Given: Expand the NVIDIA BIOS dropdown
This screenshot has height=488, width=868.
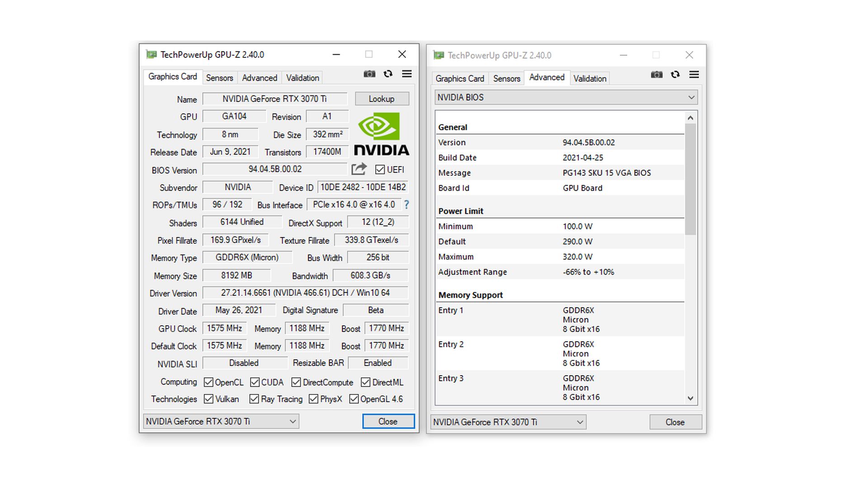Looking at the screenshot, I should point(691,98).
